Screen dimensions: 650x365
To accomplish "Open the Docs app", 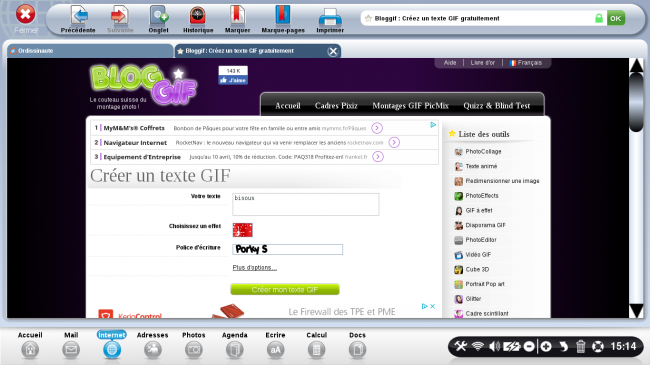I will [x=357, y=345].
